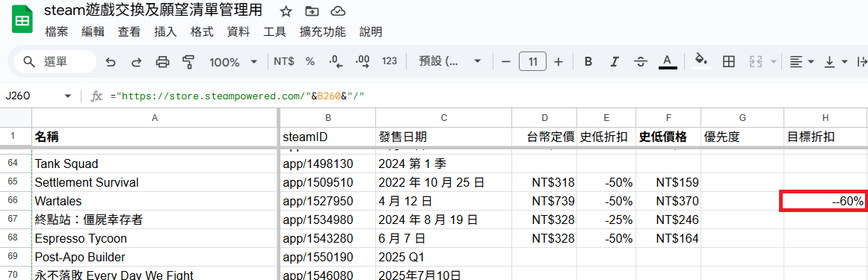
Task: Open horizontal align options
Action: 801,61
